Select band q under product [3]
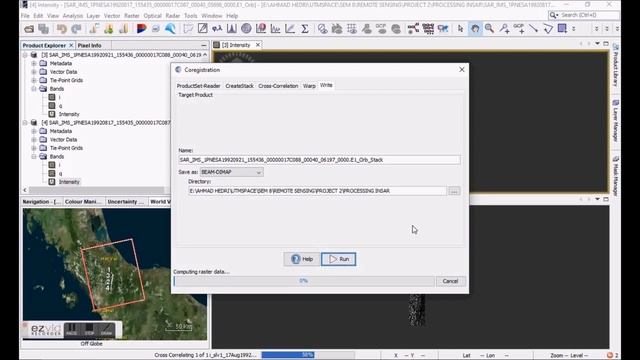This screenshot has height=360, width=640. pos(60,106)
